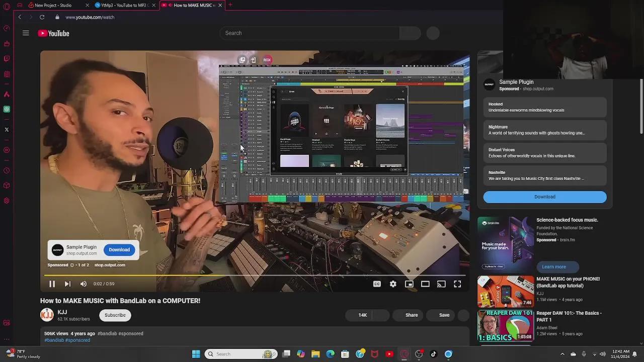
Task: Close the New Project - Studio tab
Action: 87,5
